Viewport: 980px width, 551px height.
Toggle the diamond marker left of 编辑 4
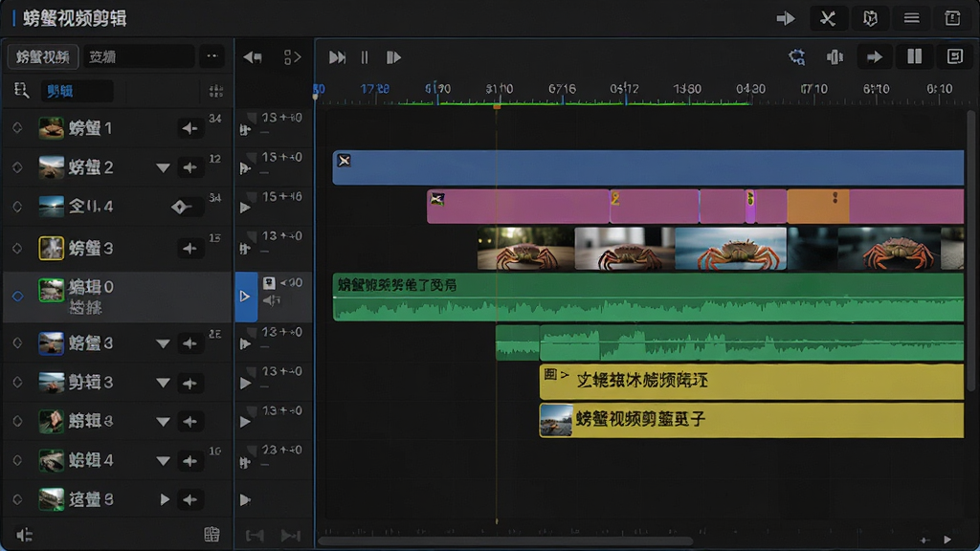(x=17, y=460)
